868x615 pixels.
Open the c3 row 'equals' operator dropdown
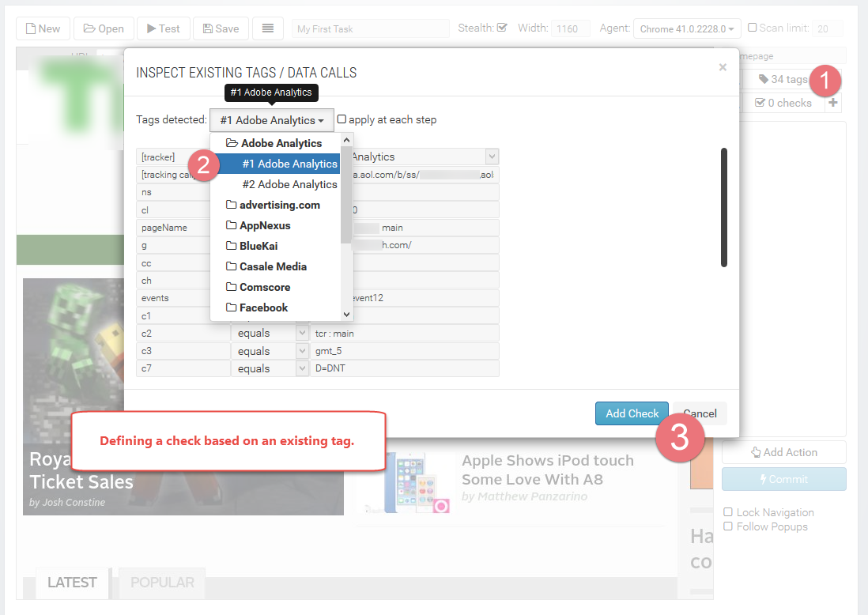[302, 351]
